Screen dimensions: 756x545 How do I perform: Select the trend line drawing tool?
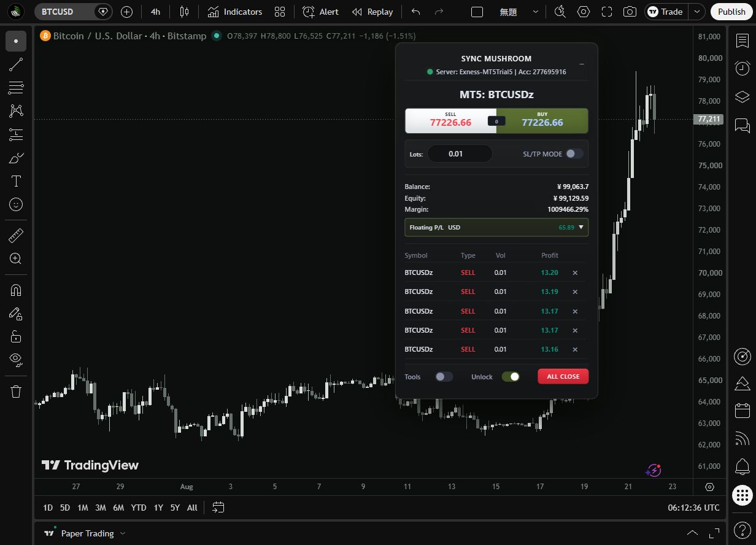(16, 64)
